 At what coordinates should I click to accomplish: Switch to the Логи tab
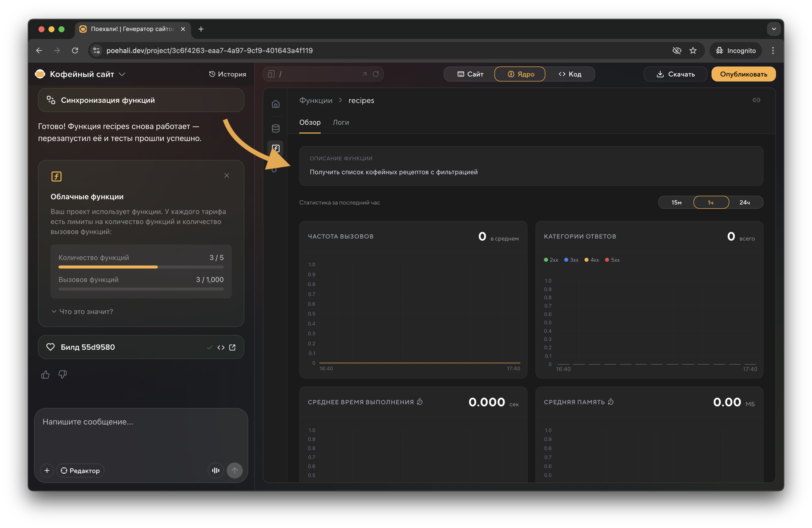point(340,122)
